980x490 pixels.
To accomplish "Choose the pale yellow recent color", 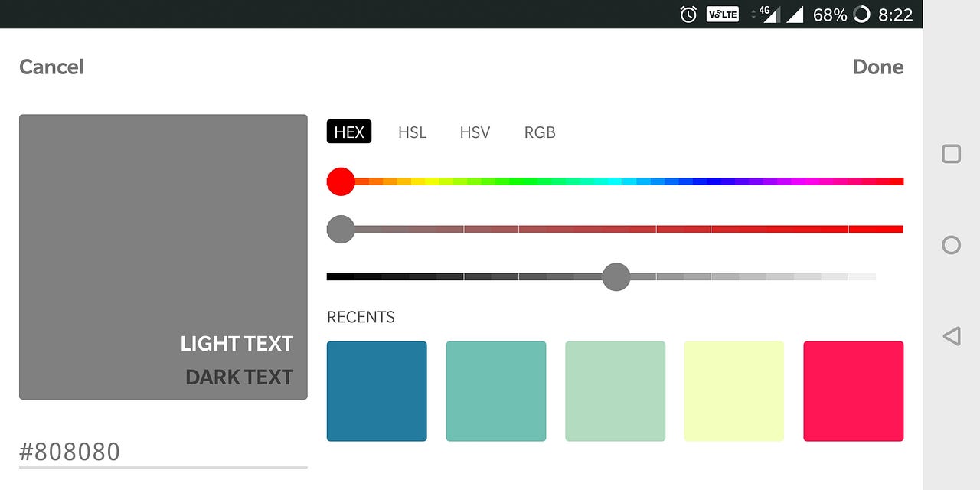I will point(733,390).
